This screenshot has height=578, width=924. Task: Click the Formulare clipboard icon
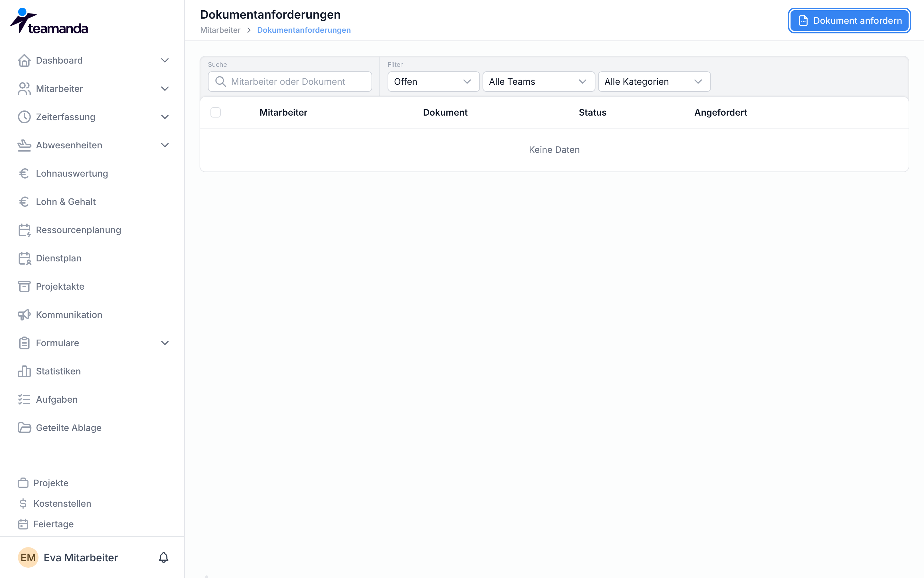coord(24,343)
